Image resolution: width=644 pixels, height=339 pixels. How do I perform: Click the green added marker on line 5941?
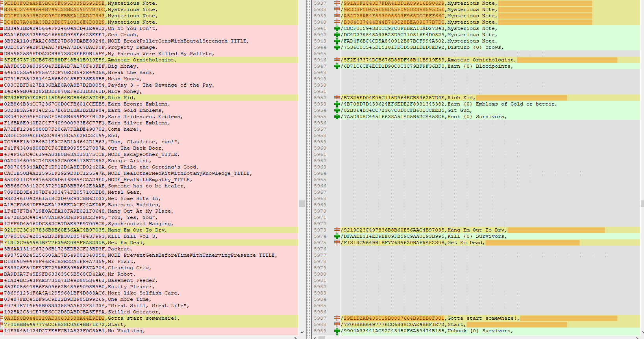click(337, 28)
